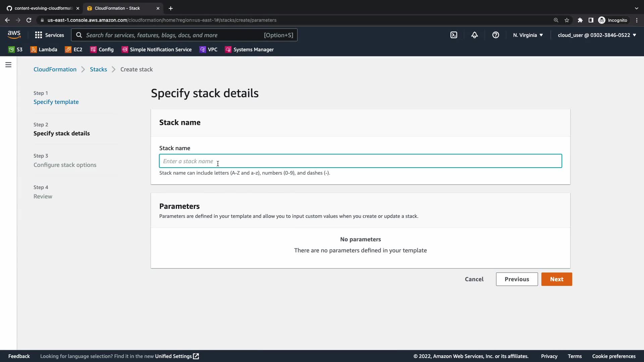Focus the Stack name input field
Screen dimensions: 644x362
click(360, 161)
